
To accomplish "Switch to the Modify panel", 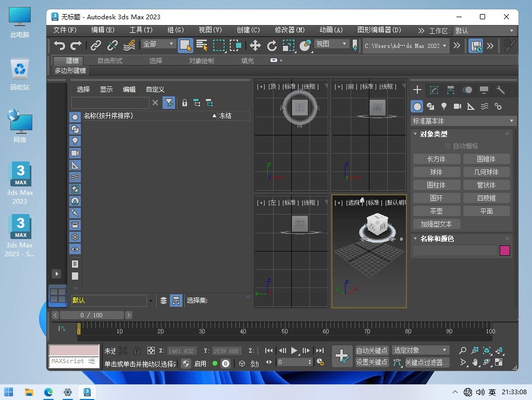I will tap(434, 90).
